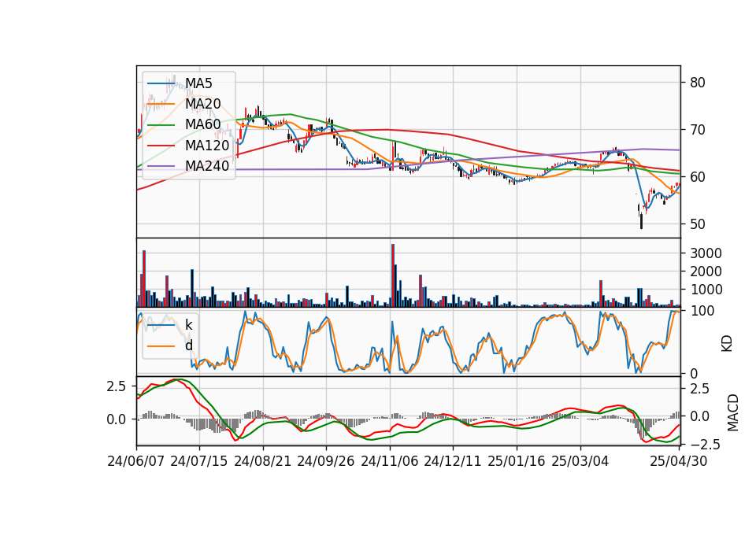The image size is (756, 543).
Task: Click the volume axis value 1000
Action: 706,290
